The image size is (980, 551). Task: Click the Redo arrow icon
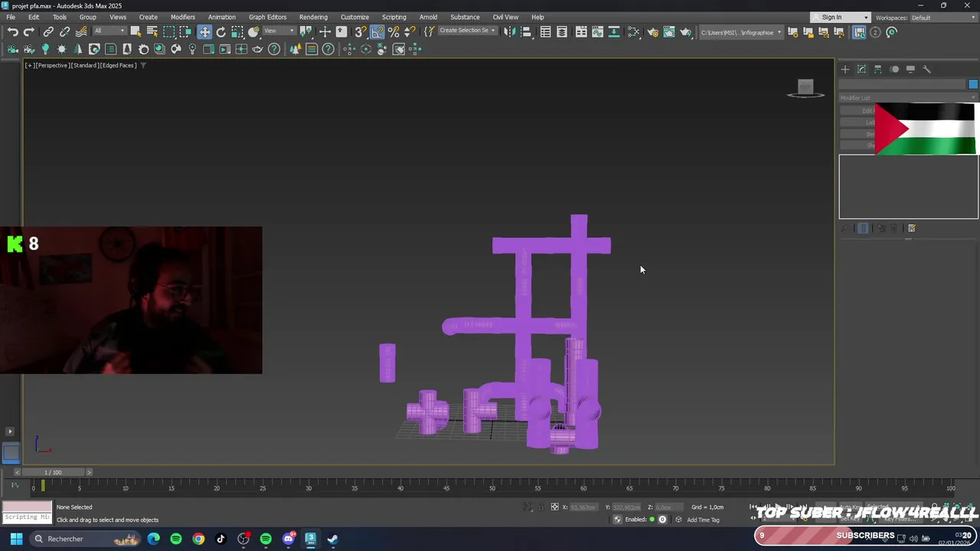pos(29,32)
